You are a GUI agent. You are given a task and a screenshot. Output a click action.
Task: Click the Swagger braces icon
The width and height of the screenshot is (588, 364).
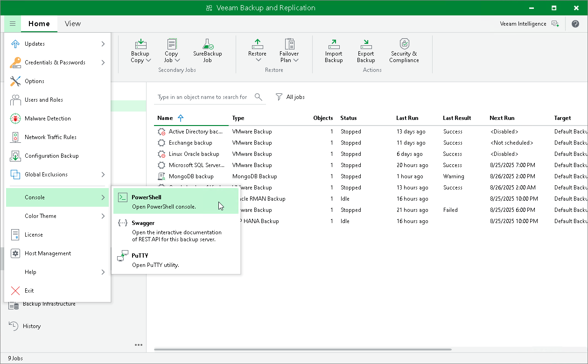pos(123,223)
